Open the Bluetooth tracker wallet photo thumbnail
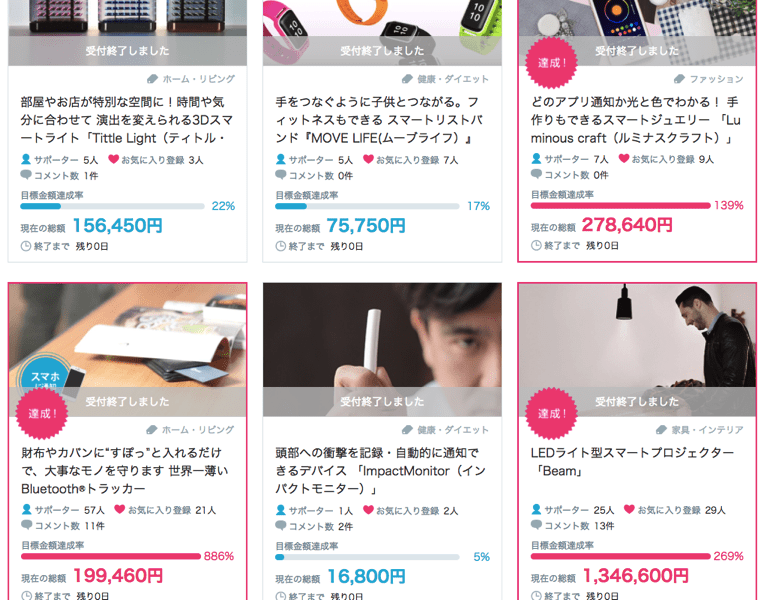The image size is (758, 600). coord(128,350)
